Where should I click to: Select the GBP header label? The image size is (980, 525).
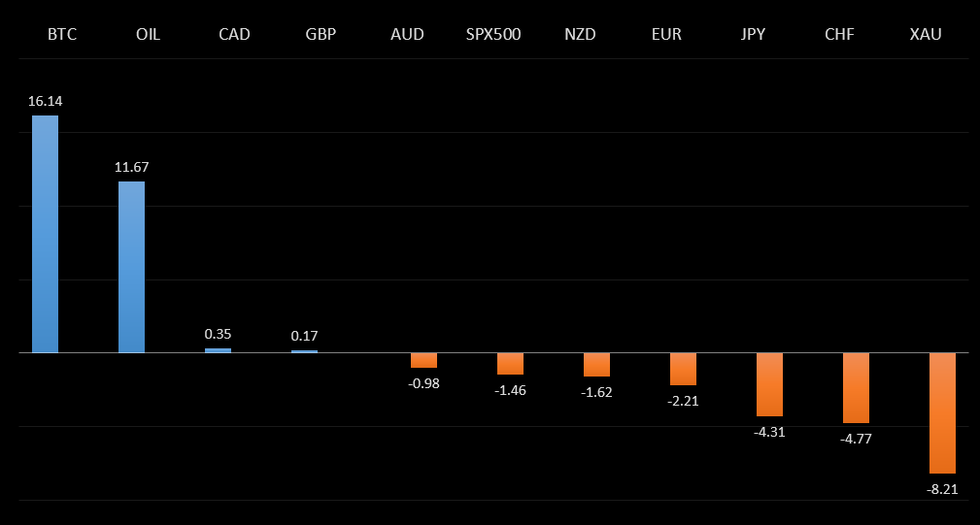click(321, 35)
